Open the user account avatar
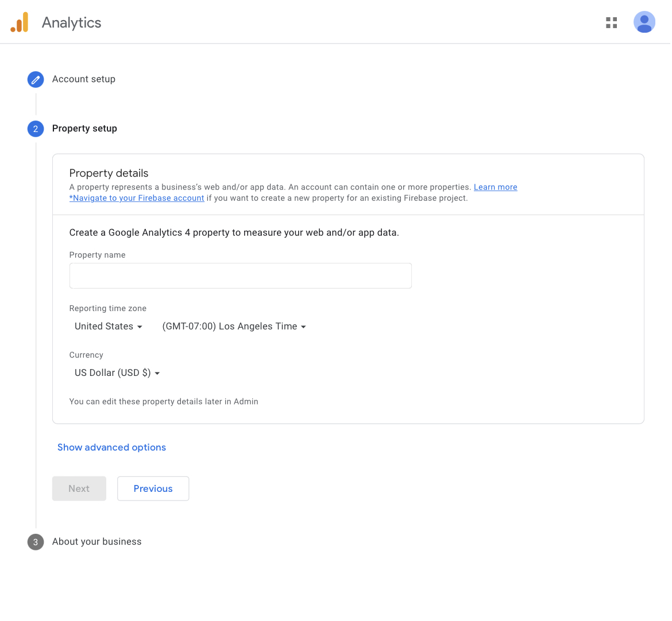Screen dimensions: 672x621 (644, 22)
